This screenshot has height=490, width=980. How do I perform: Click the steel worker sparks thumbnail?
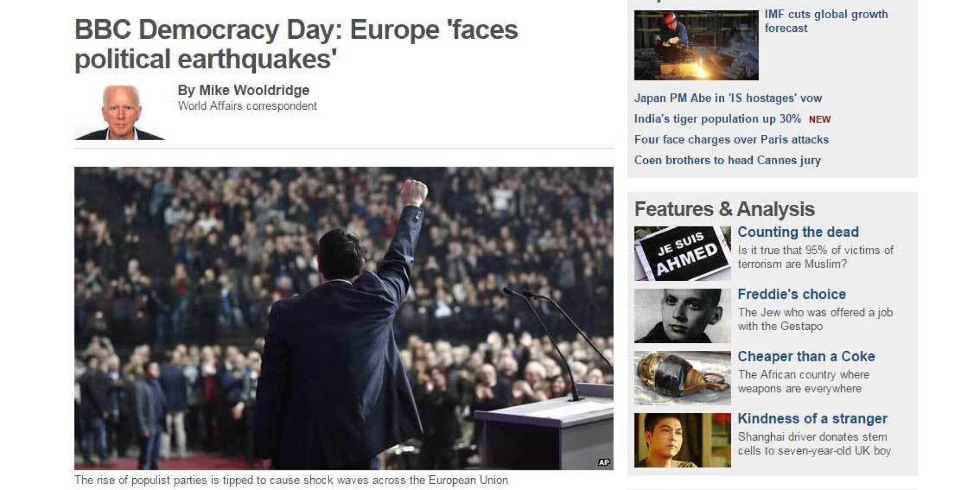696,45
